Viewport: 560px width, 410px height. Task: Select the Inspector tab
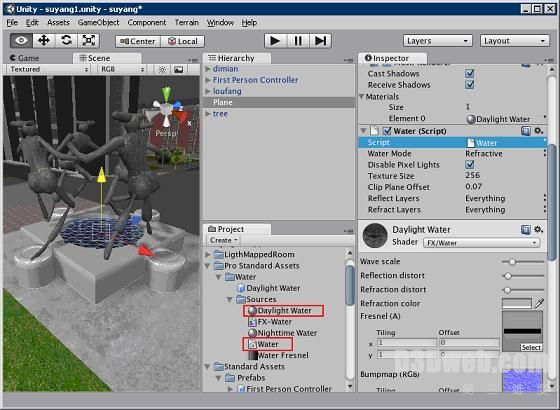coord(392,58)
